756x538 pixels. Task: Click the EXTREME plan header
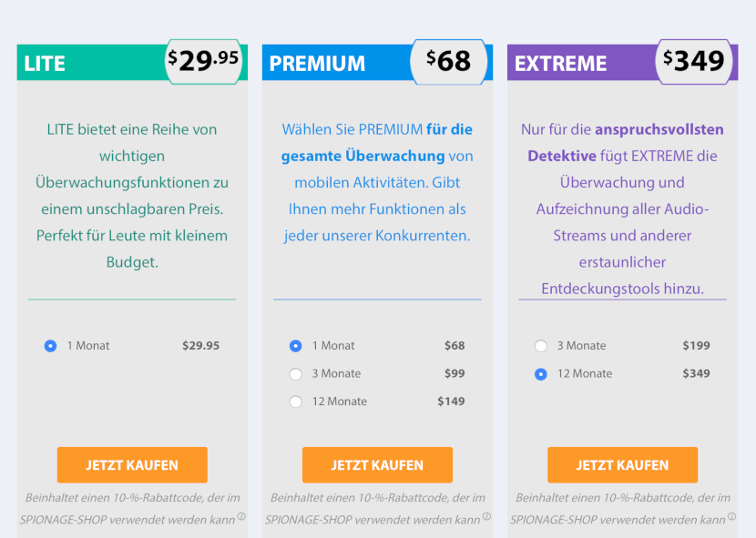click(x=560, y=63)
